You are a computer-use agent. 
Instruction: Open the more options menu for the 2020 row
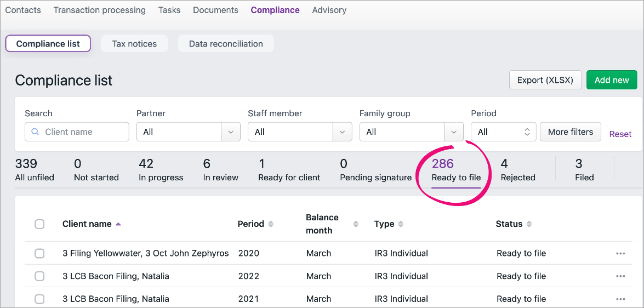pyautogui.click(x=620, y=253)
